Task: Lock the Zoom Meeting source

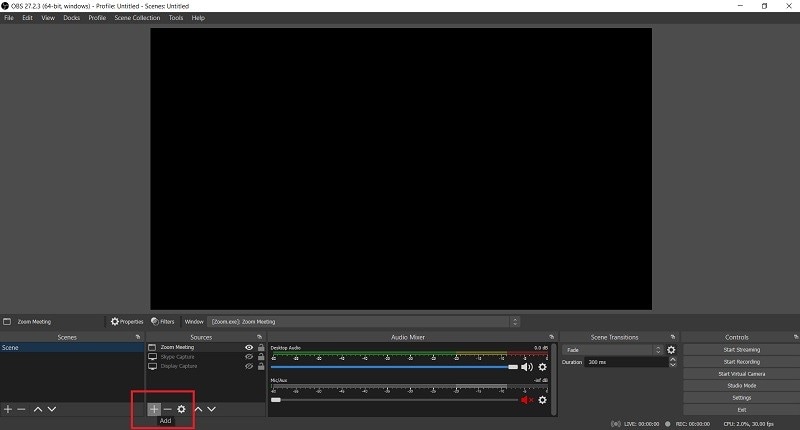Action: (261, 347)
